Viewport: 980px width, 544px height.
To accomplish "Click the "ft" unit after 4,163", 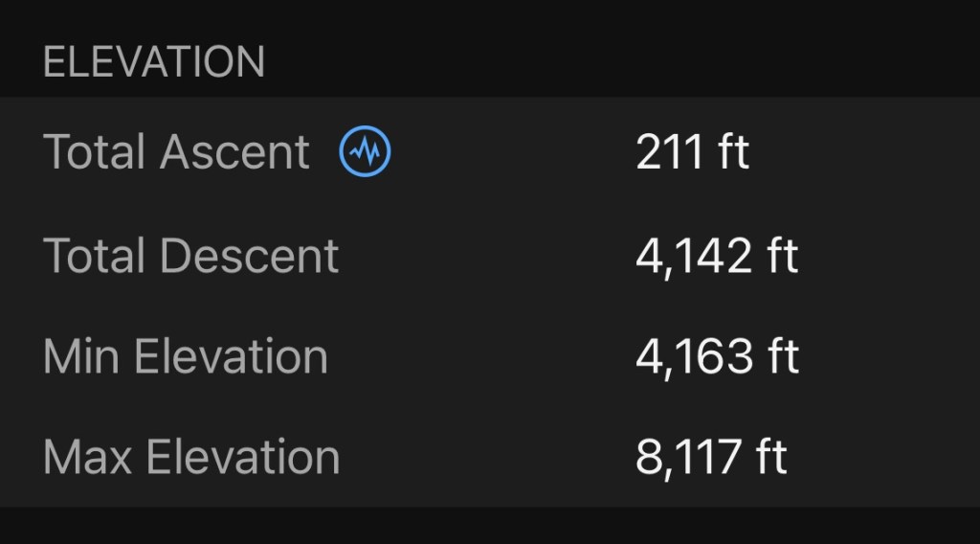I will coord(781,356).
